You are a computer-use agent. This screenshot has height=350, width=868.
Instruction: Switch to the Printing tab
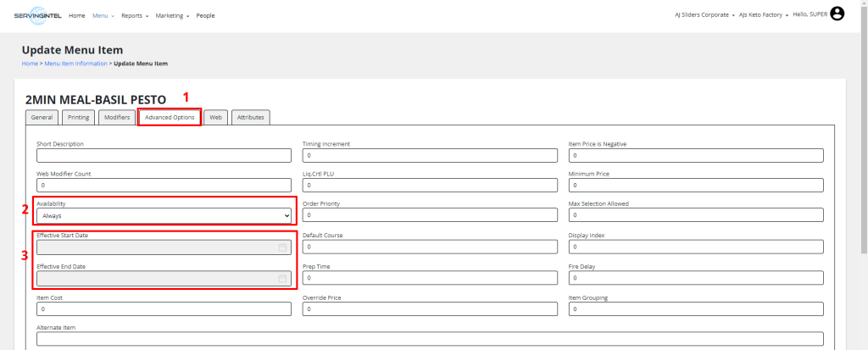coord(78,117)
